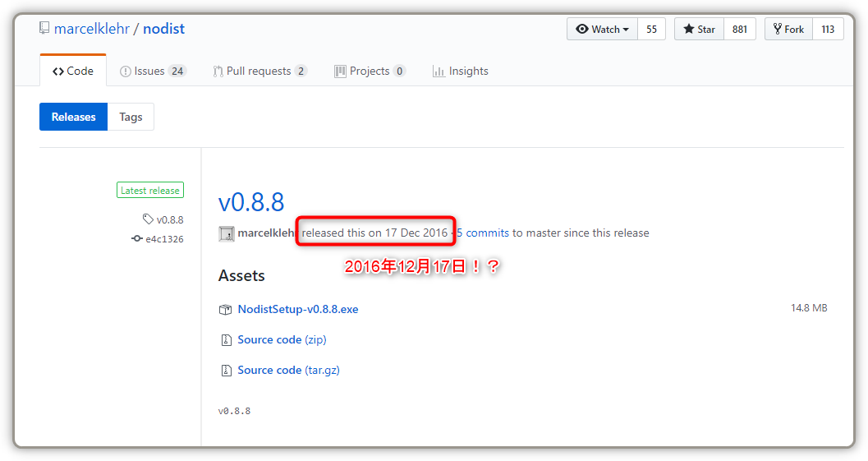Image resolution: width=868 pixels, height=461 pixels.
Task: Fork the nodist repository
Action: [x=789, y=30]
